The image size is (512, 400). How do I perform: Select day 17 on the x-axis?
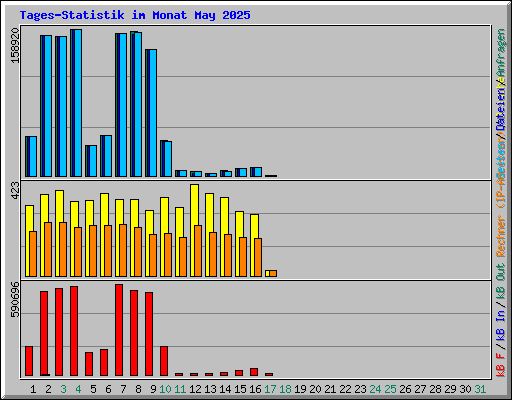pos(270,389)
